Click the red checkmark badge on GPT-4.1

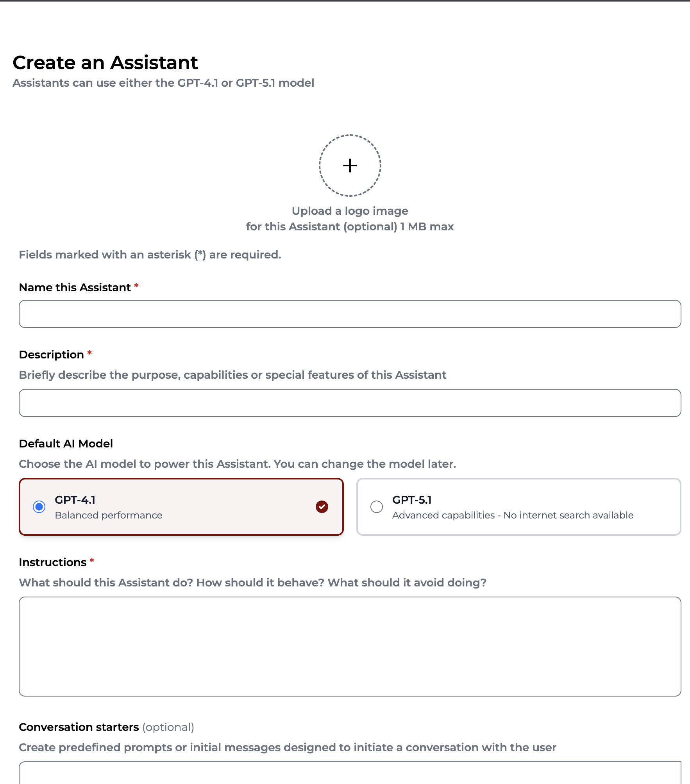(x=322, y=507)
